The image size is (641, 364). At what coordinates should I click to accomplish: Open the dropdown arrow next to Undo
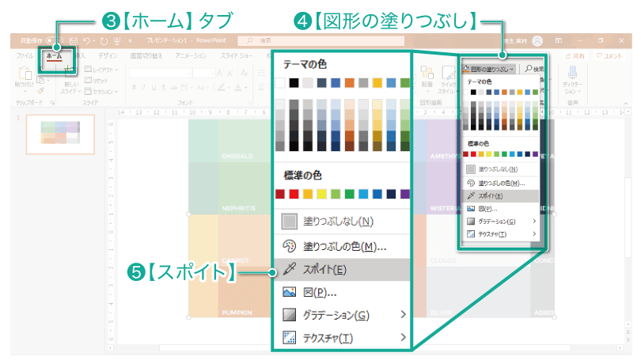(93, 41)
